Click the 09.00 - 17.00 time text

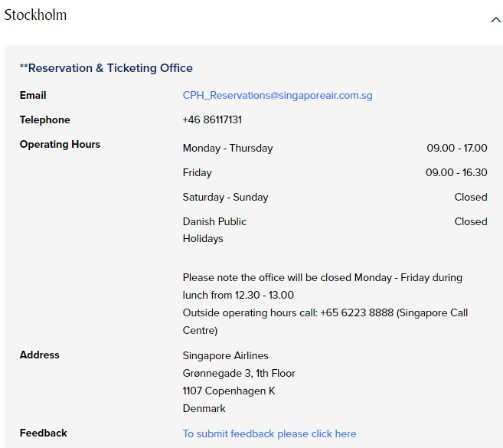457,149
